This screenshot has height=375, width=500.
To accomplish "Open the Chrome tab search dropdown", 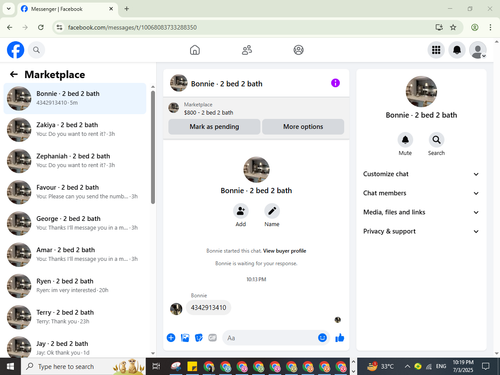I will (x=9, y=9).
